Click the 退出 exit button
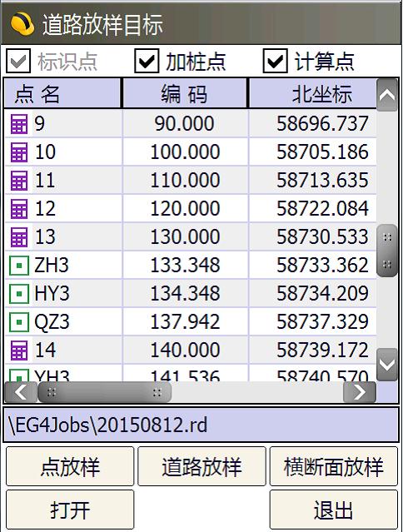This screenshot has height=532, width=403. tap(333, 510)
